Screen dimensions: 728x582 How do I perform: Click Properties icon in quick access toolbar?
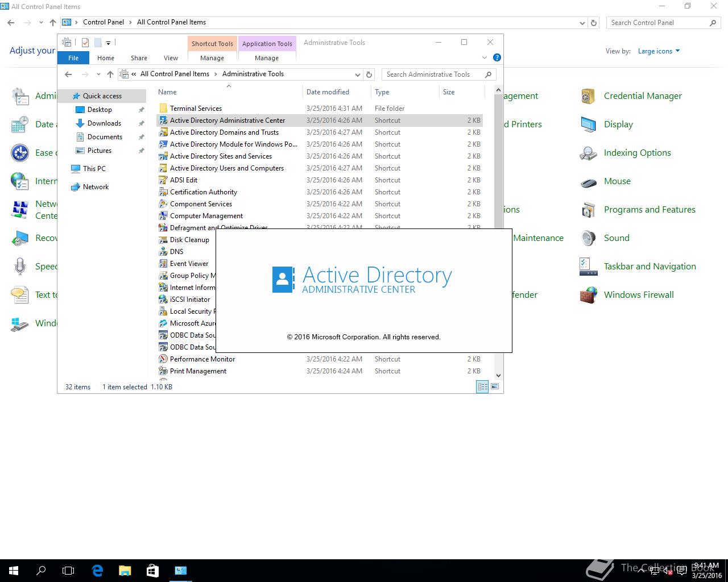click(85, 42)
